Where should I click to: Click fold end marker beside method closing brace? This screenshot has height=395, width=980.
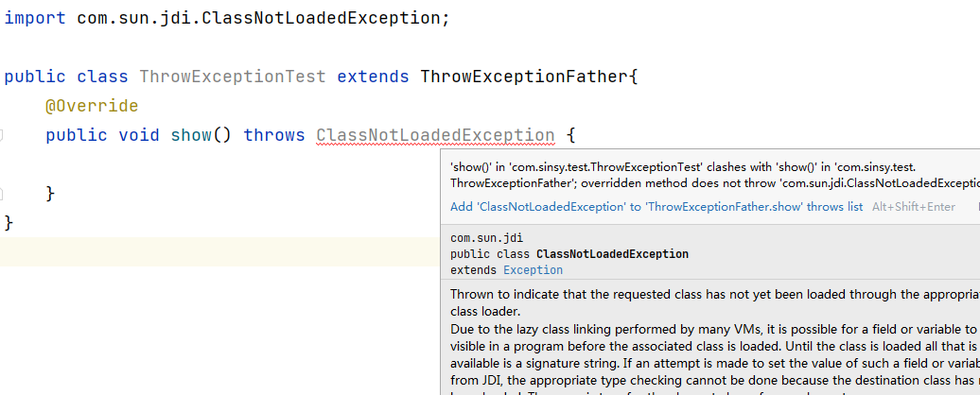3,194
